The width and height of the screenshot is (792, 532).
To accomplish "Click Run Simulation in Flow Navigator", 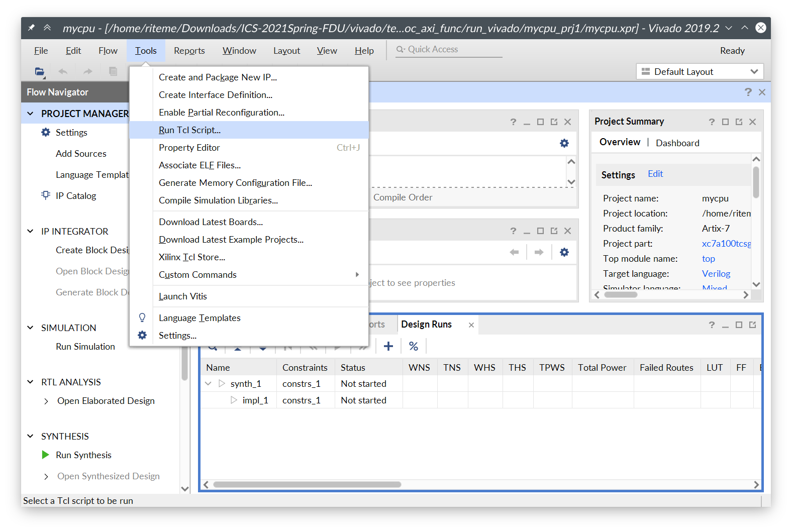I will point(85,346).
